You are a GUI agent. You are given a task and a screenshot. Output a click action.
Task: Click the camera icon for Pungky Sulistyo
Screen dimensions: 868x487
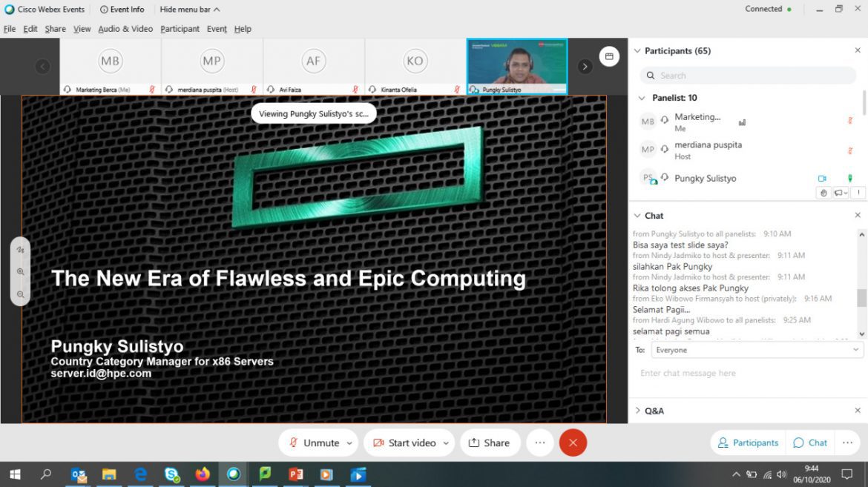coord(822,178)
